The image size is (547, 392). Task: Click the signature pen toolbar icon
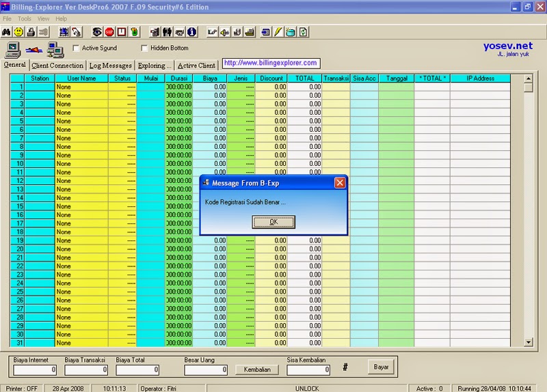point(212,32)
